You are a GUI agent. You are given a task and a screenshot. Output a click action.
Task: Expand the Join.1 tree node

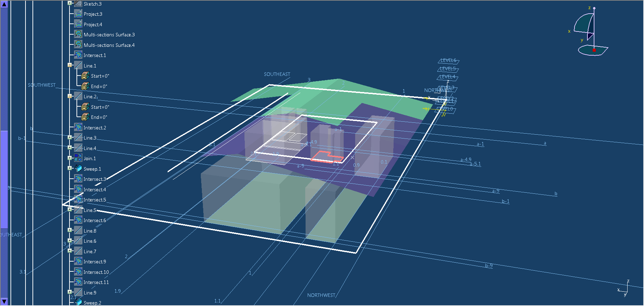pyautogui.click(x=69, y=158)
